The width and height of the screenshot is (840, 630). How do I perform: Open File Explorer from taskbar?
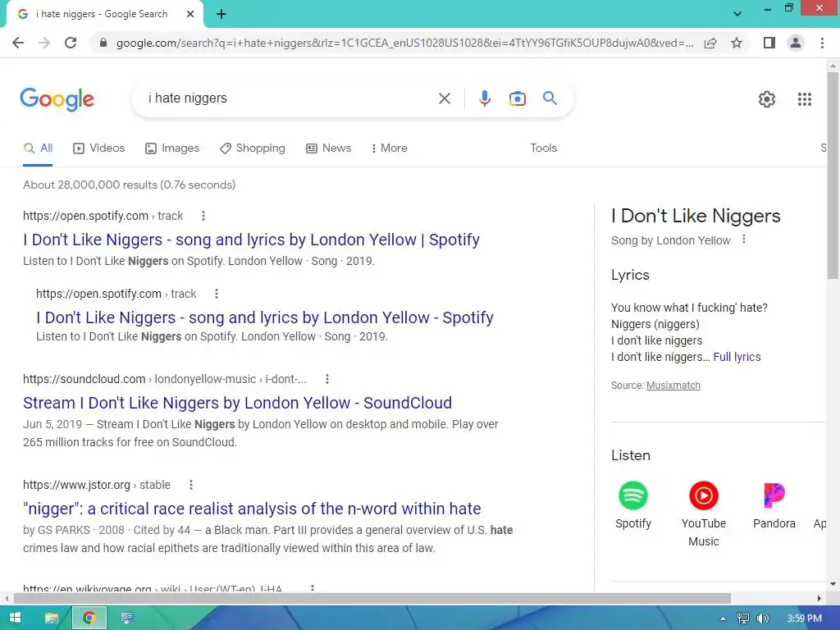point(52,618)
